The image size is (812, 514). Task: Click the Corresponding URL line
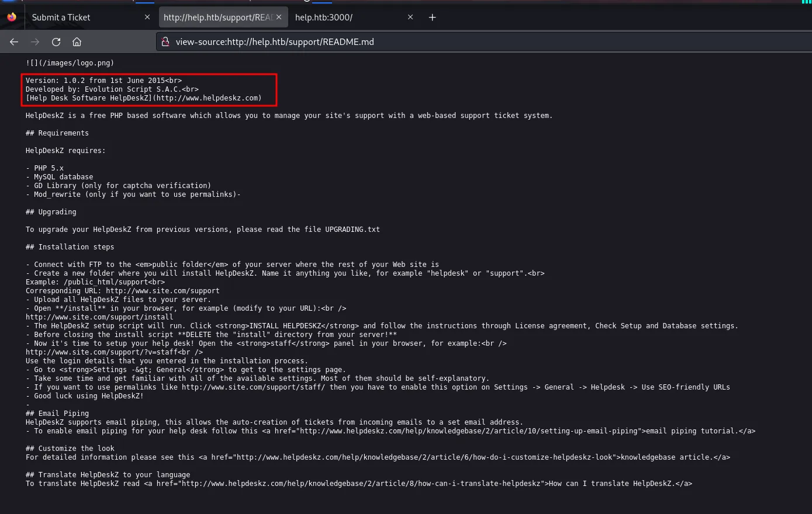coord(123,291)
